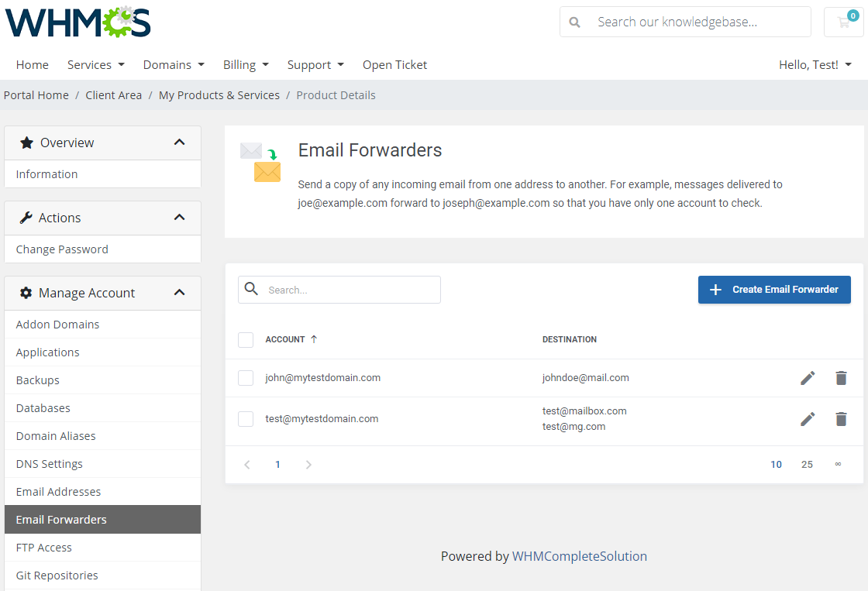
Task: Click Open Ticket in the top menu
Action: (x=394, y=65)
